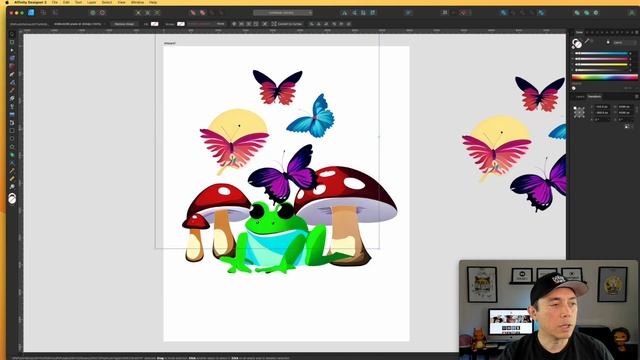Open the Apple menu
This screenshot has width=640, height=360.
pyautogui.click(x=7, y=2)
